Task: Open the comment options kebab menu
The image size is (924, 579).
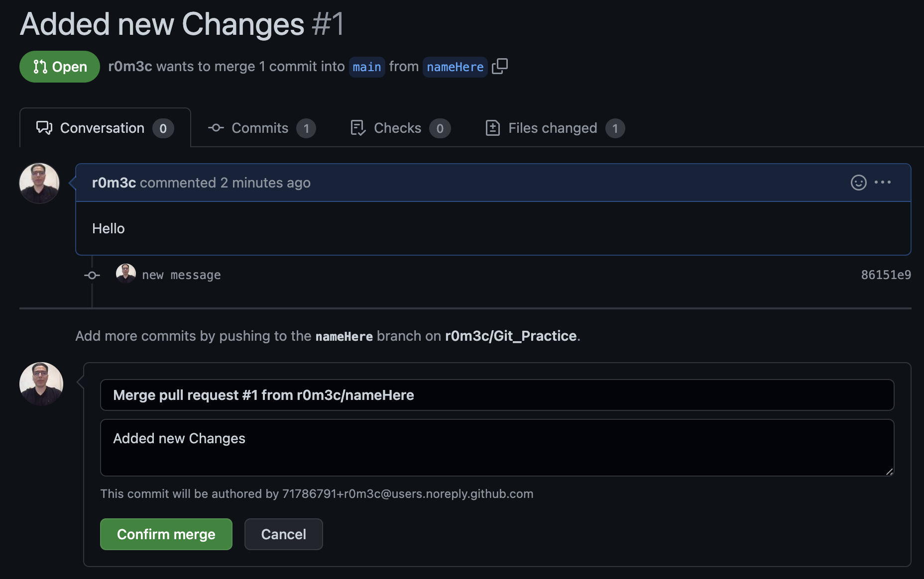Action: 883,183
